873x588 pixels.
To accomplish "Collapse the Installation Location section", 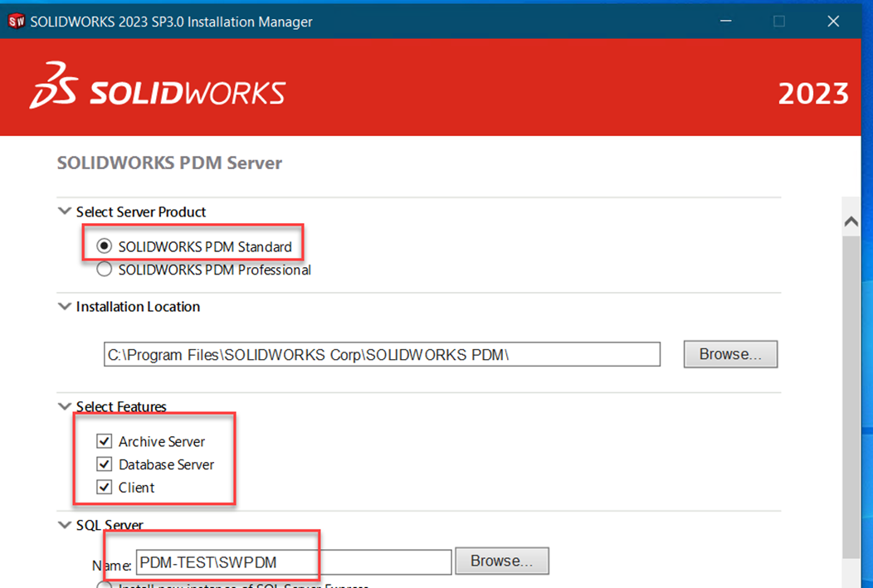I will 65,307.
